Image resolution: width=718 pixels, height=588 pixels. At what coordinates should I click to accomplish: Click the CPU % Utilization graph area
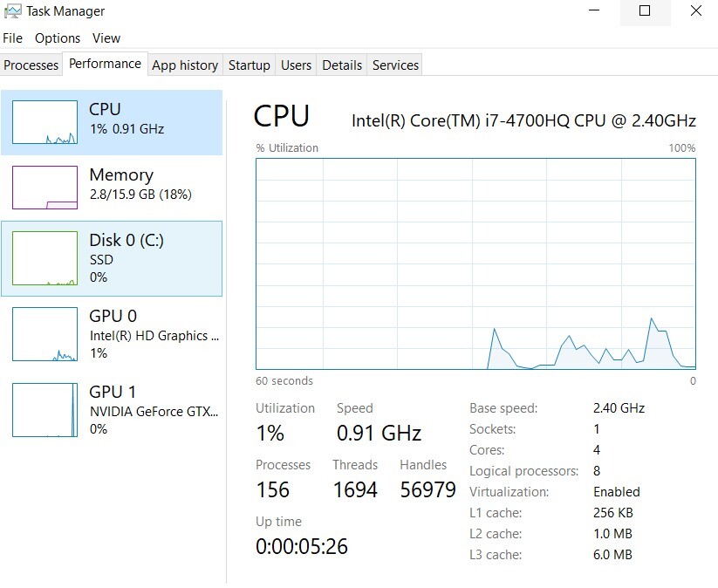coord(475,263)
